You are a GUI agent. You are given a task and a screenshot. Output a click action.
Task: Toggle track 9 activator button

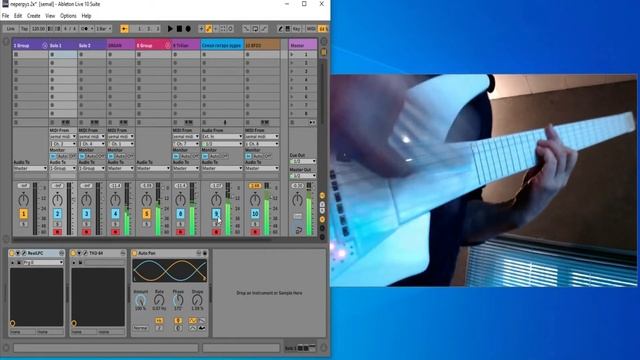tap(216, 213)
